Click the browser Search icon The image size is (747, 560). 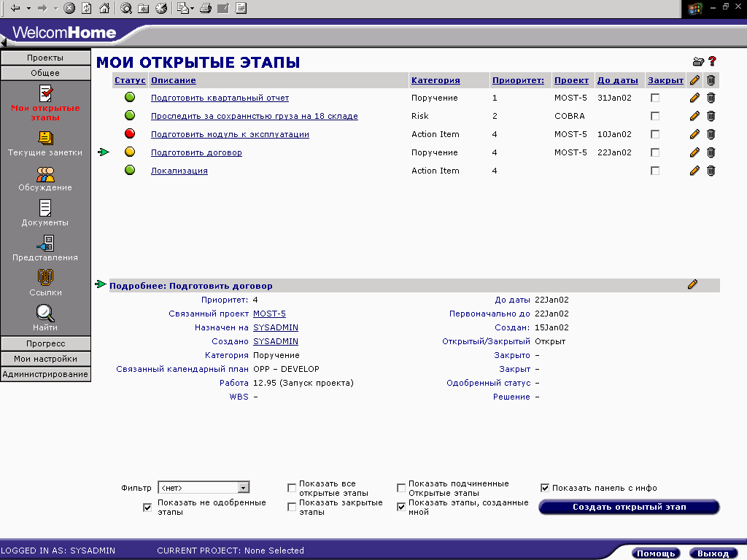(x=126, y=8)
